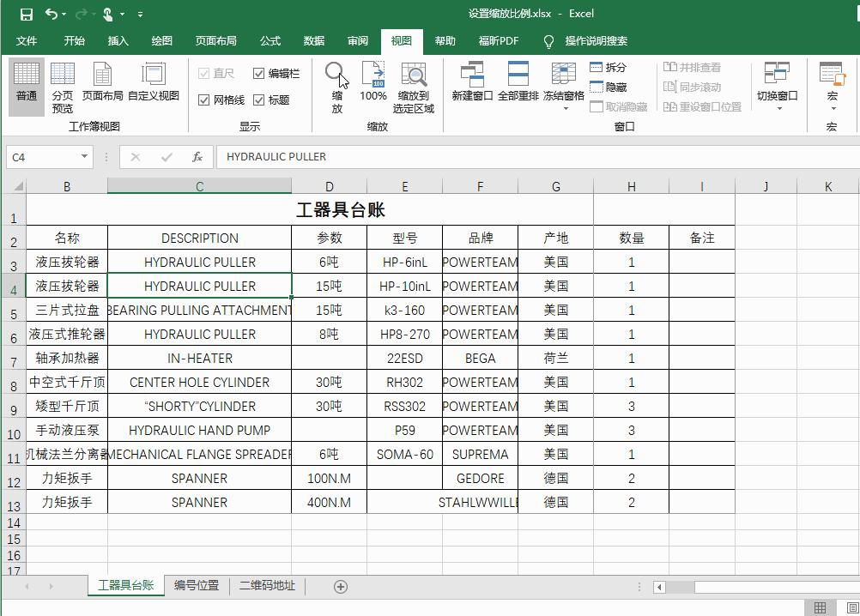
Task: Open the 缩放 magnifier dialog
Action: click(335, 83)
